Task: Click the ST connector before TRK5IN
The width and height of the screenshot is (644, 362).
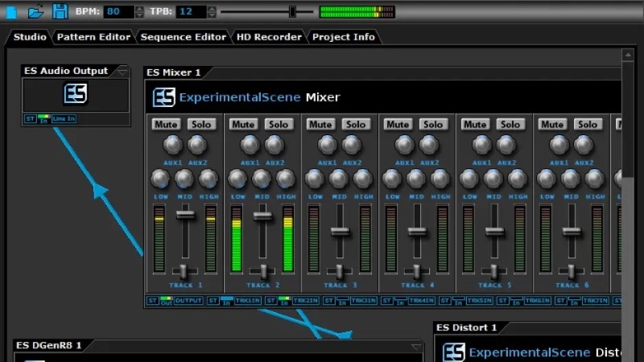Action: point(444,300)
